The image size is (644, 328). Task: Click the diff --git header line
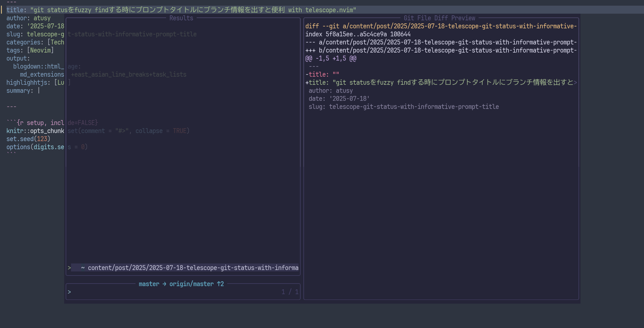coord(441,26)
